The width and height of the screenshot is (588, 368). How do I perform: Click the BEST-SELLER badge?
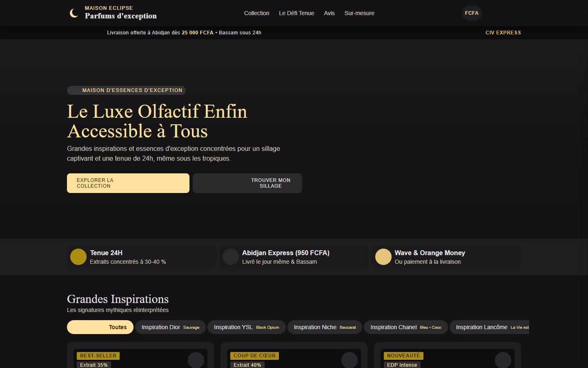(98, 356)
